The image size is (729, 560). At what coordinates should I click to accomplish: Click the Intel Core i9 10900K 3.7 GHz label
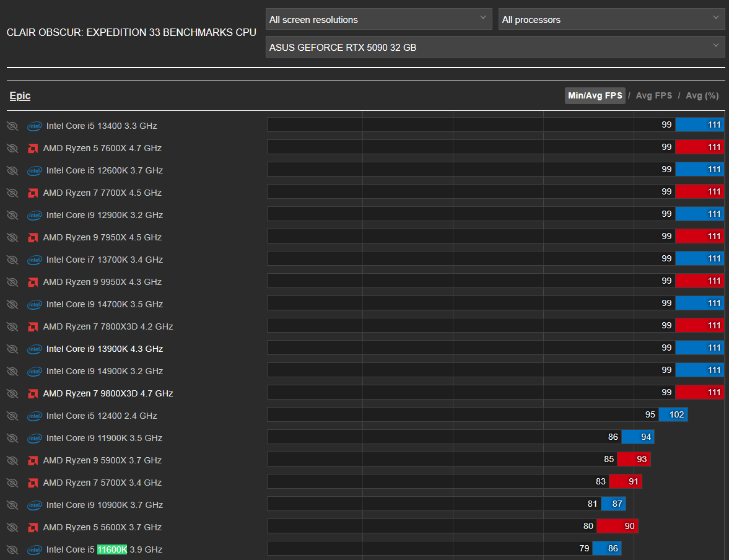[105, 505]
